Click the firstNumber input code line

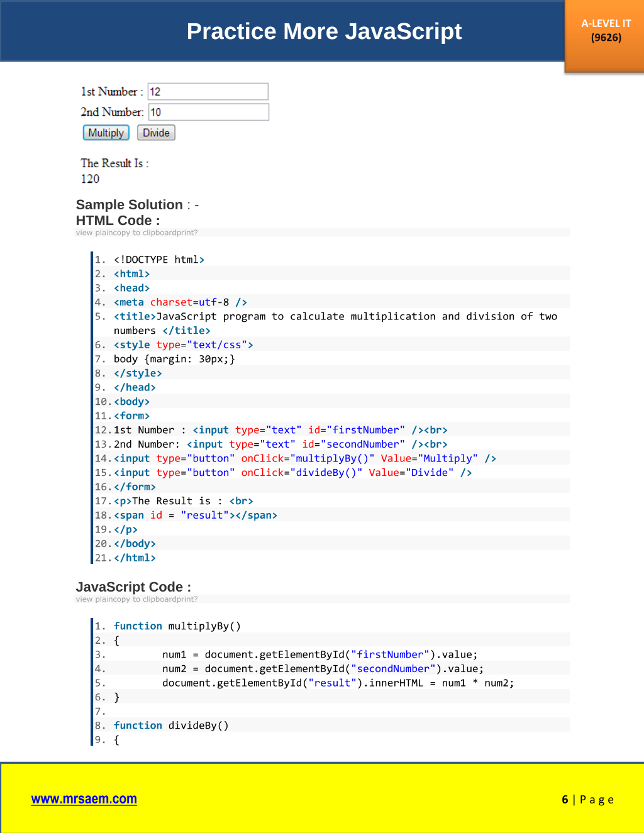[x=332, y=430]
